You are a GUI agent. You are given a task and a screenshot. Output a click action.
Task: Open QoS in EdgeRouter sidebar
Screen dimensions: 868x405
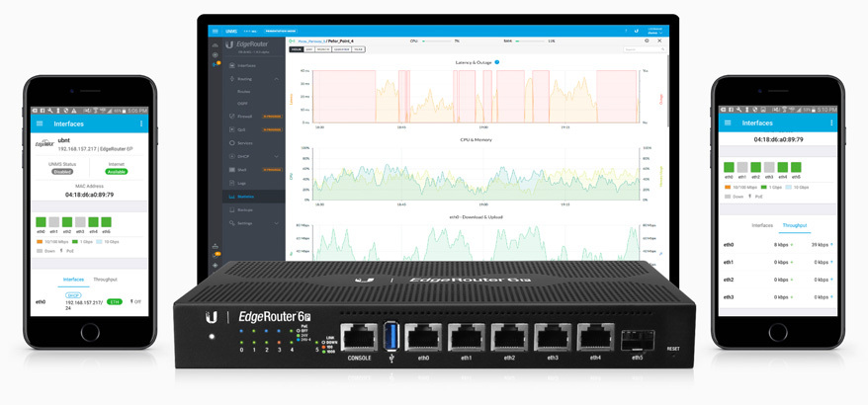tap(241, 129)
